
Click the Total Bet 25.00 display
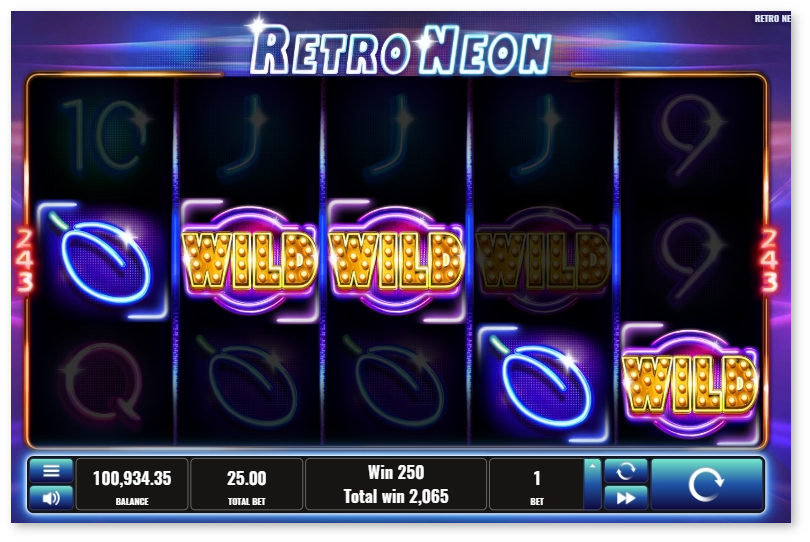(246, 484)
